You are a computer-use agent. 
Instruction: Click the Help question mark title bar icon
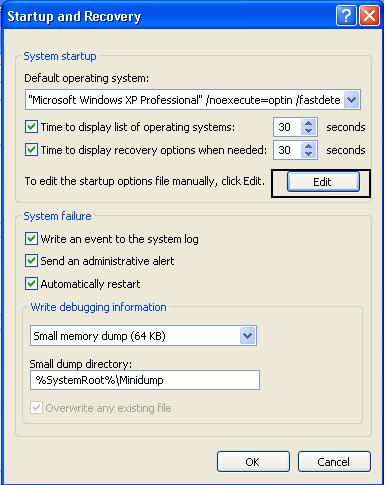pos(346,16)
